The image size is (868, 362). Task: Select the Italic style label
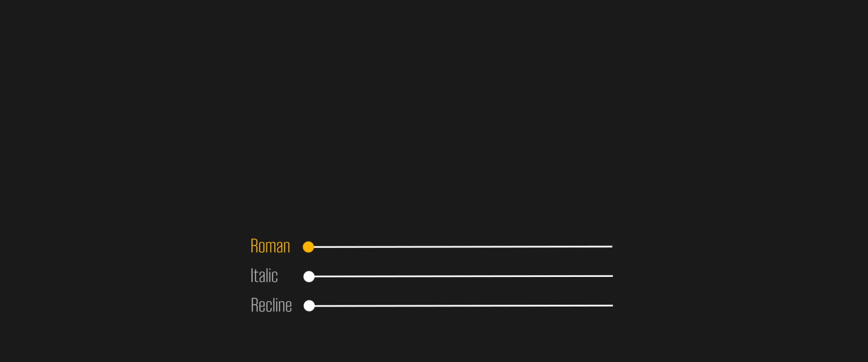point(264,276)
